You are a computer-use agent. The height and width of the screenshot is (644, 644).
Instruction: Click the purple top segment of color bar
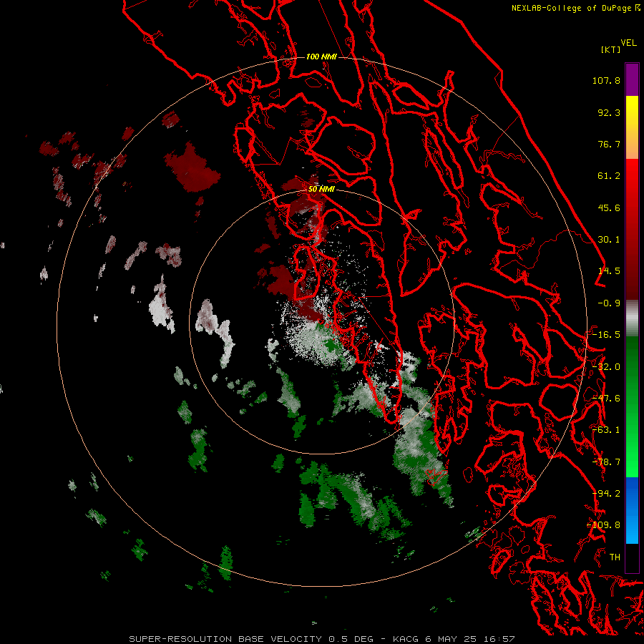point(632,79)
